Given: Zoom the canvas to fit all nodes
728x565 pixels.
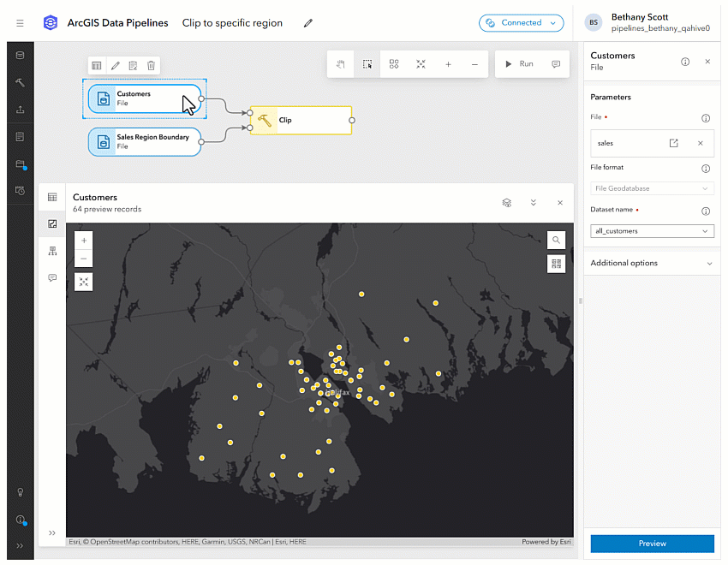Looking at the screenshot, I should tap(421, 64).
